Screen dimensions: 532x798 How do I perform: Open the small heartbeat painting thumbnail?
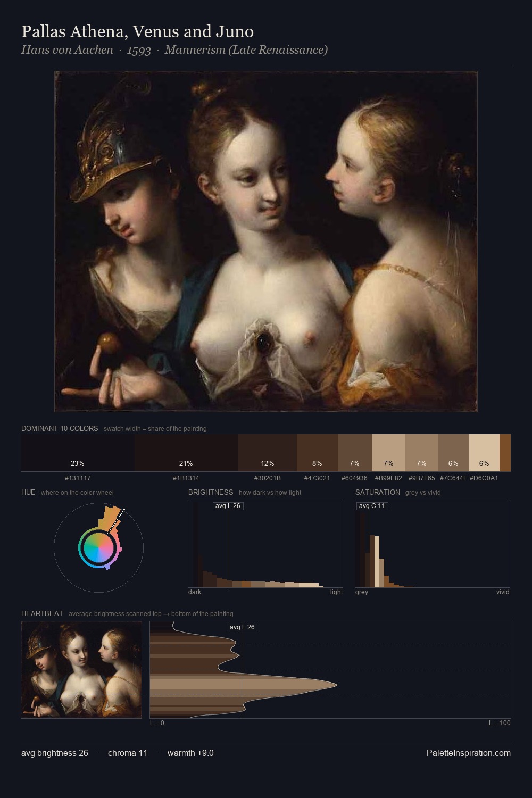[x=81, y=670]
